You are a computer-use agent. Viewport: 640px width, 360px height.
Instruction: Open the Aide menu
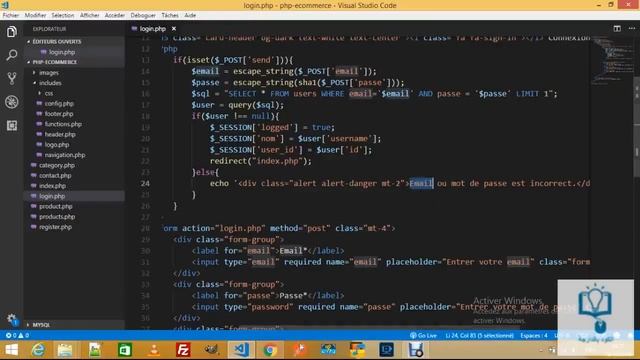(190, 15)
